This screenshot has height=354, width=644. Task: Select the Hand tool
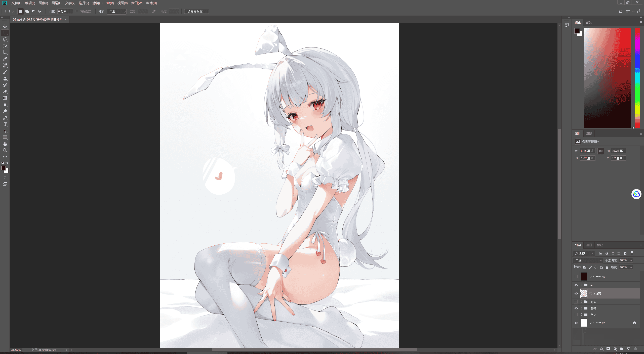coord(5,144)
